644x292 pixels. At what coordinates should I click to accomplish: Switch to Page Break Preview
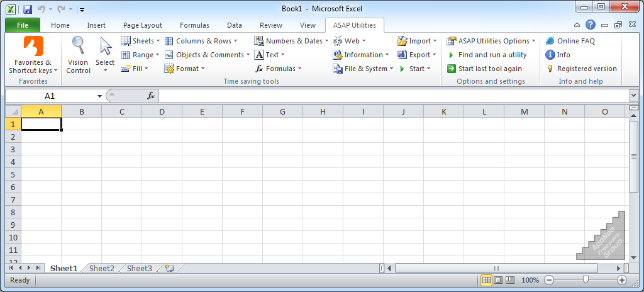tap(509, 280)
